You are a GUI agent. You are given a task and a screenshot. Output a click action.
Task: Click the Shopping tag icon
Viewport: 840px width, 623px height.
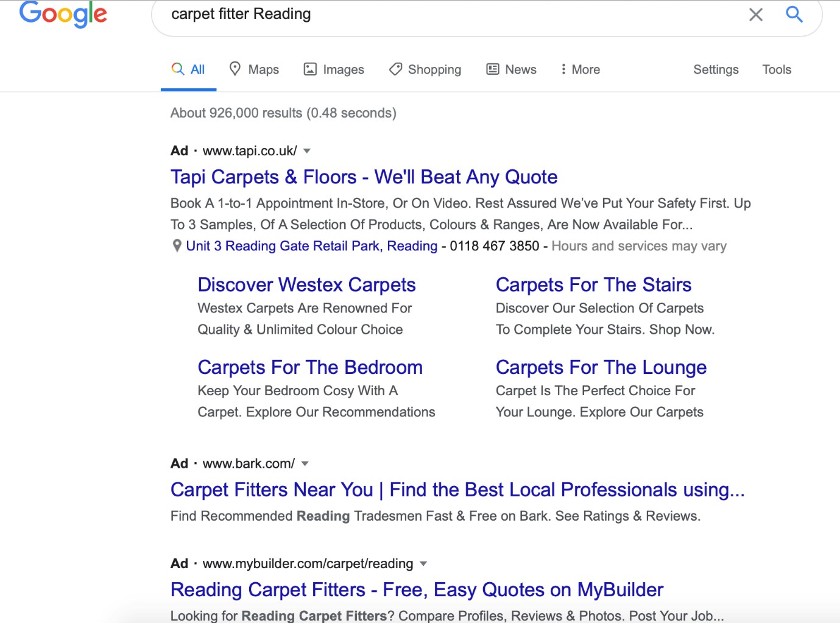pos(395,69)
